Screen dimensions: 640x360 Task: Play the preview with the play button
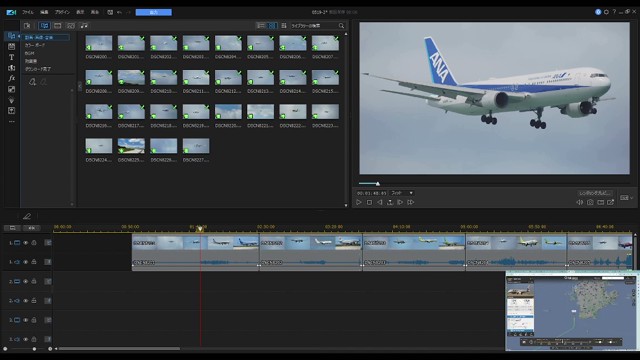point(359,202)
